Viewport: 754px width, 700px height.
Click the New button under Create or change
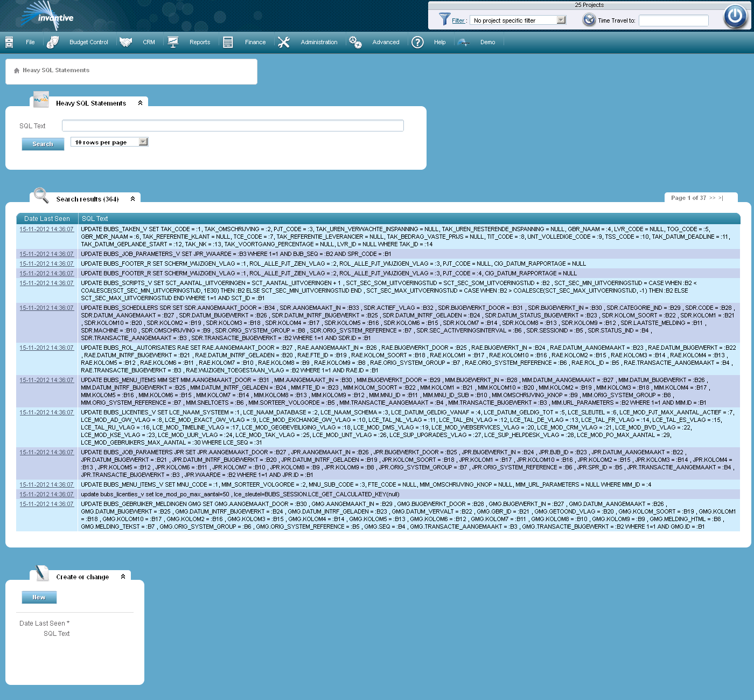point(39,597)
